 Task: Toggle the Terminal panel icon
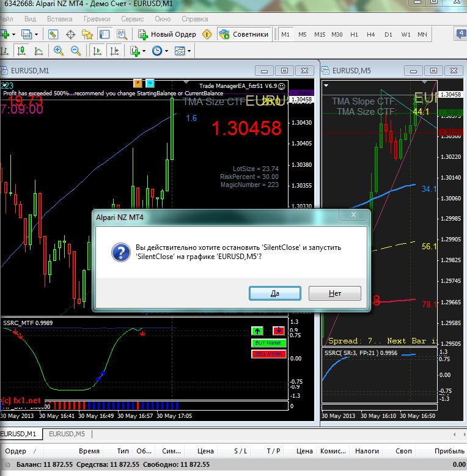[x=105, y=34]
